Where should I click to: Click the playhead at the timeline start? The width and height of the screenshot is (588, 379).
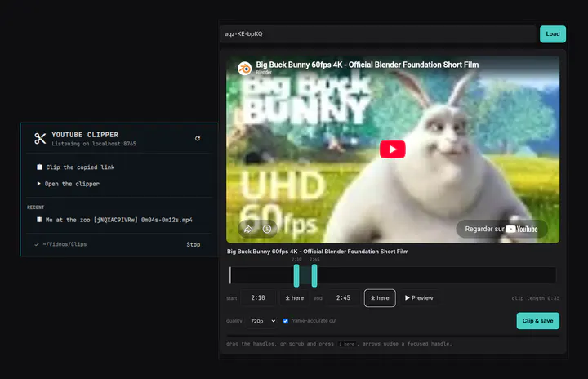coord(230,275)
